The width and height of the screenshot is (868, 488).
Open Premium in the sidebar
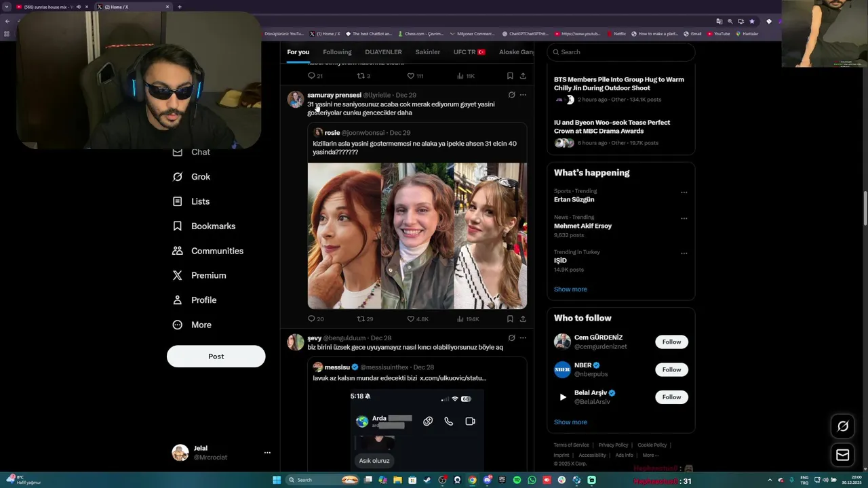click(199, 275)
